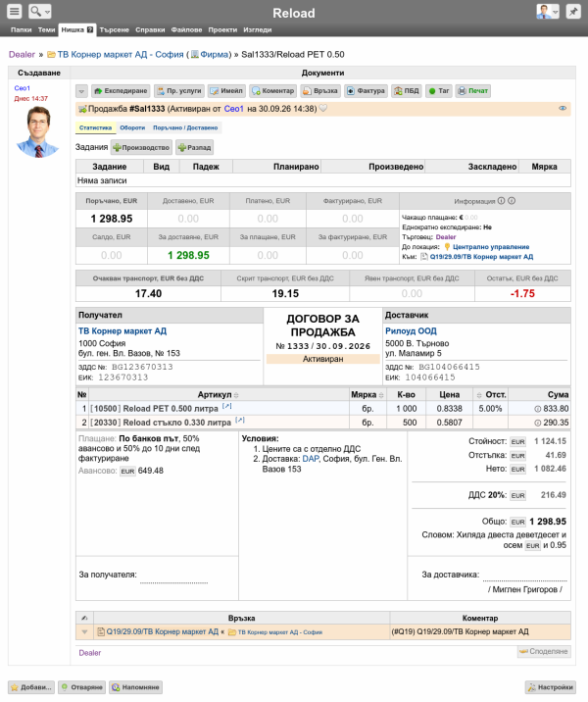
Task: Add a Производство task
Action: click(x=141, y=147)
